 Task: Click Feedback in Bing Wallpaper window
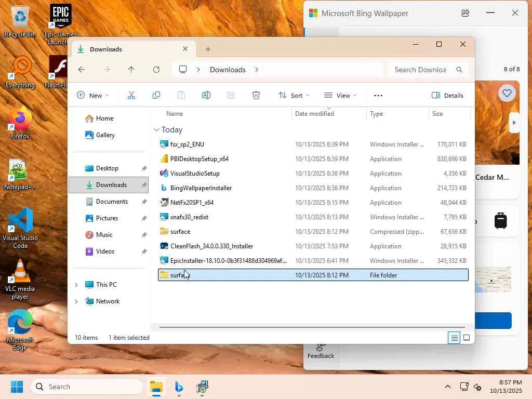click(x=321, y=352)
